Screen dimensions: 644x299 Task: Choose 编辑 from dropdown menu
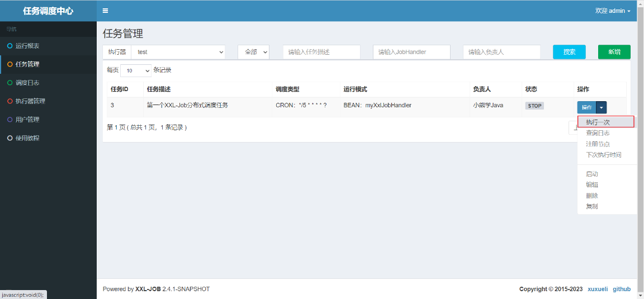pyautogui.click(x=592, y=185)
